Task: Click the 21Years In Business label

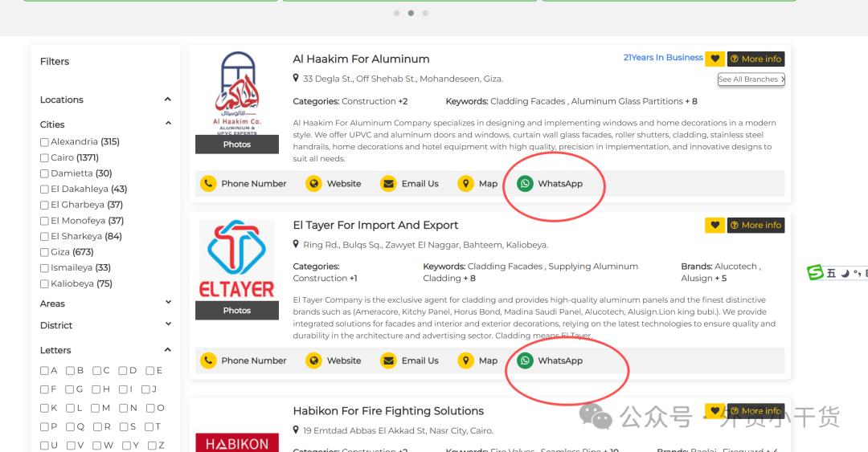Action: point(663,58)
